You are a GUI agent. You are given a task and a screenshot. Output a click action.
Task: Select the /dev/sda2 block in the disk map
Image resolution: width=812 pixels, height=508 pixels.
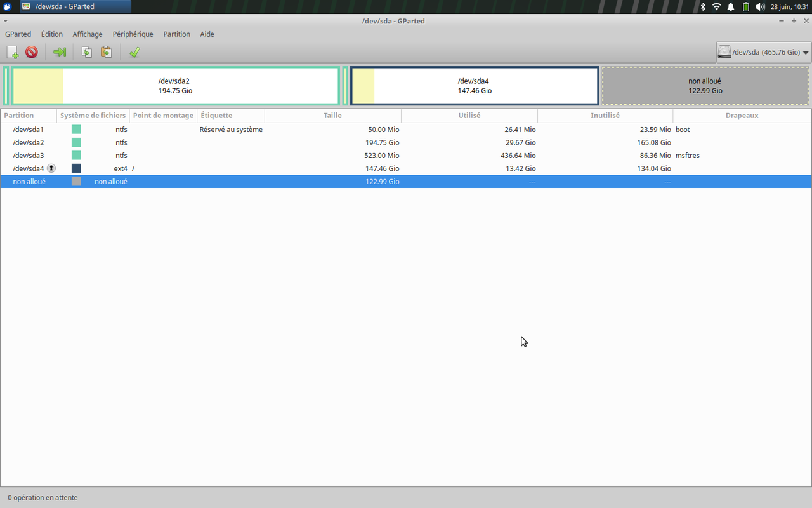(x=175, y=86)
